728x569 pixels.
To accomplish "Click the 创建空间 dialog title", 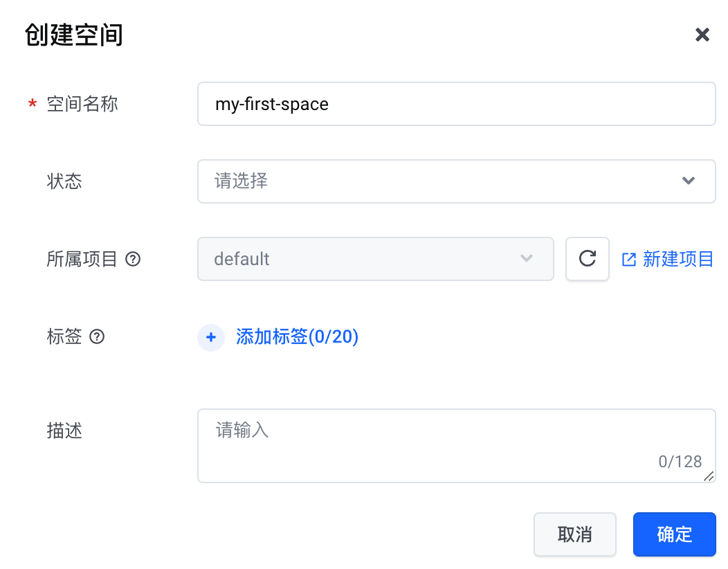I will pyautogui.click(x=74, y=35).
